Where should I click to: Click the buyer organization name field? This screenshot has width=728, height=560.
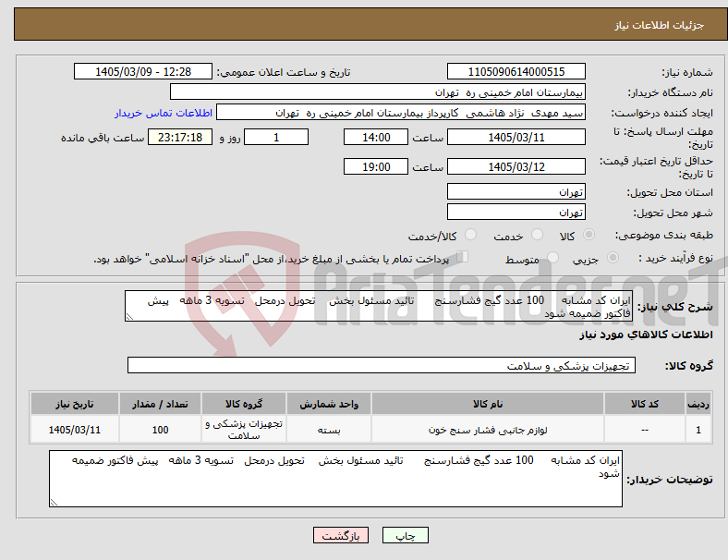coord(378,91)
